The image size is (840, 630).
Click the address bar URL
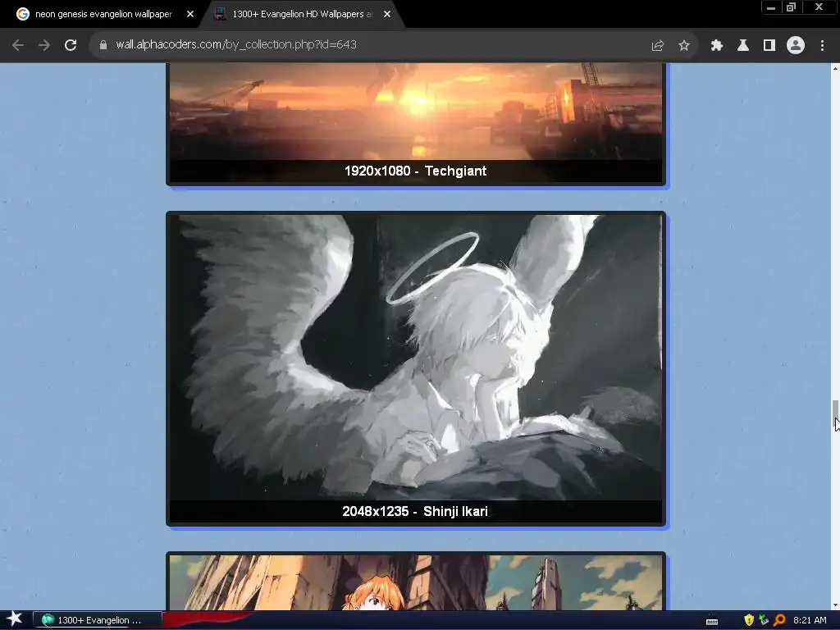[x=236, y=44]
